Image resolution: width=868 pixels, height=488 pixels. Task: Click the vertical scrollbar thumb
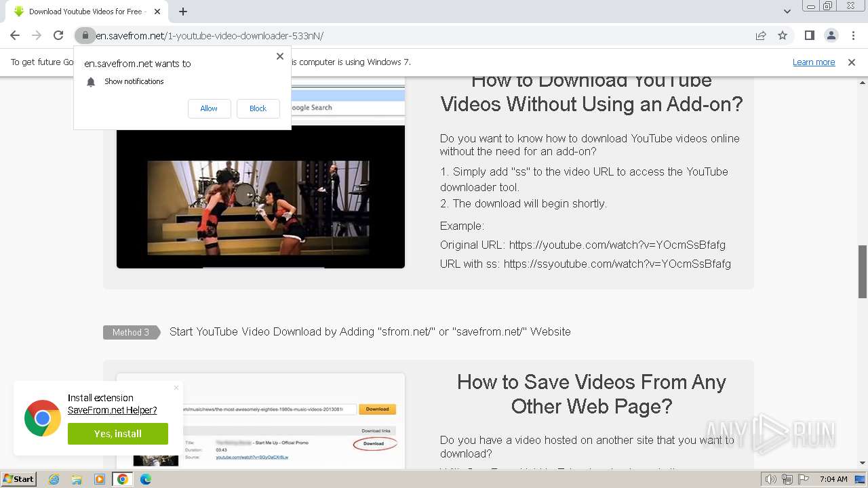pos(863,271)
